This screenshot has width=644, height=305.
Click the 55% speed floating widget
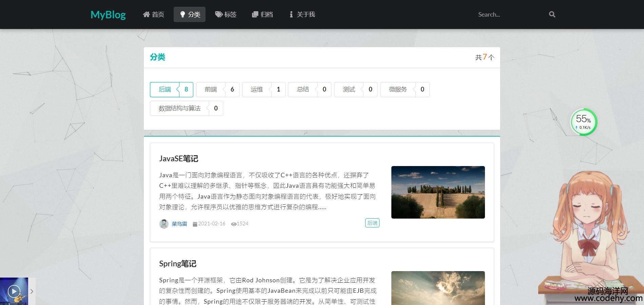[583, 122]
